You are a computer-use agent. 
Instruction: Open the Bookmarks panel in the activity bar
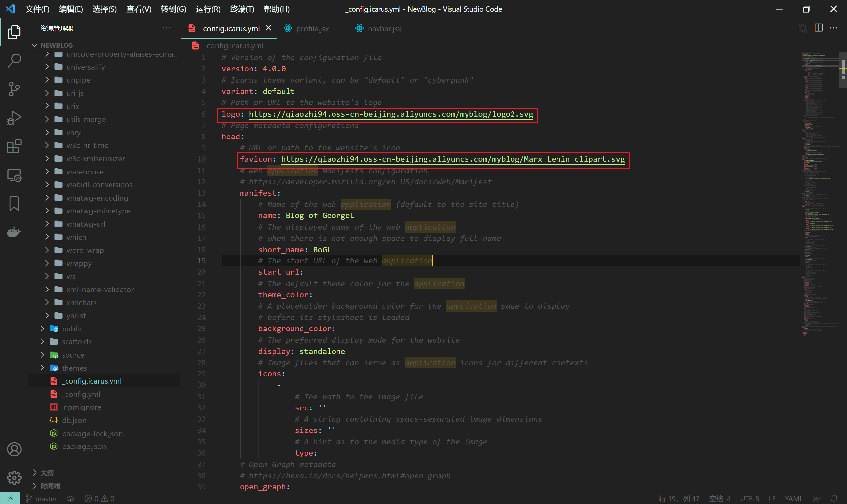[x=14, y=203]
